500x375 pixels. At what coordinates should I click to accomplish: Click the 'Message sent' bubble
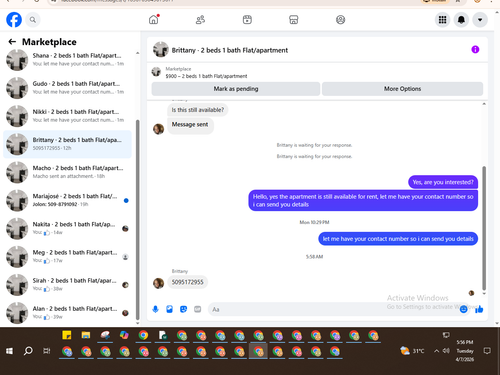click(190, 125)
